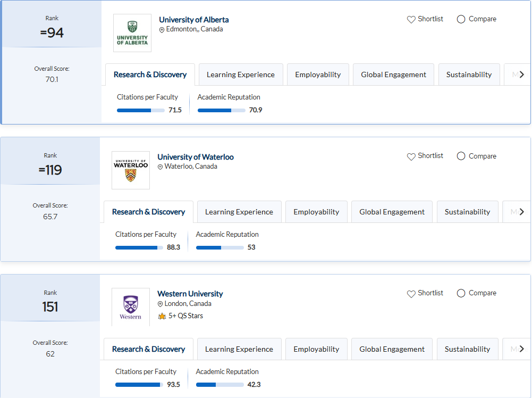
Task: Click the rank value =119
Action: click(x=50, y=170)
